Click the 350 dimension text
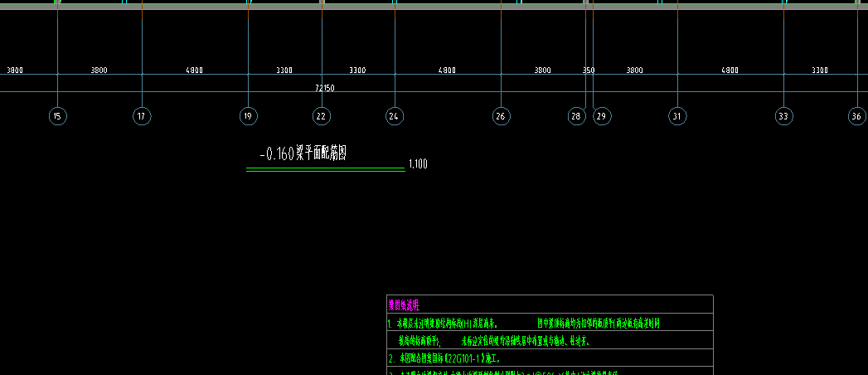 click(589, 71)
